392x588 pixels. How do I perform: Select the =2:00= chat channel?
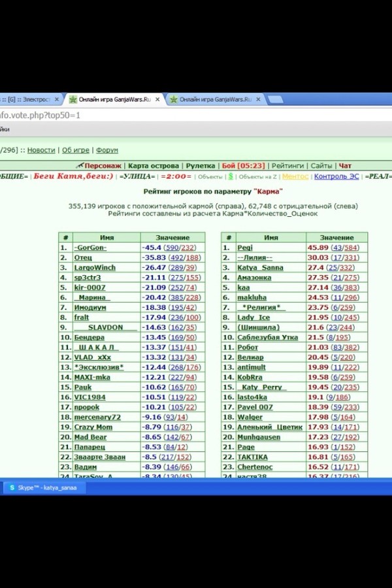[x=176, y=176]
